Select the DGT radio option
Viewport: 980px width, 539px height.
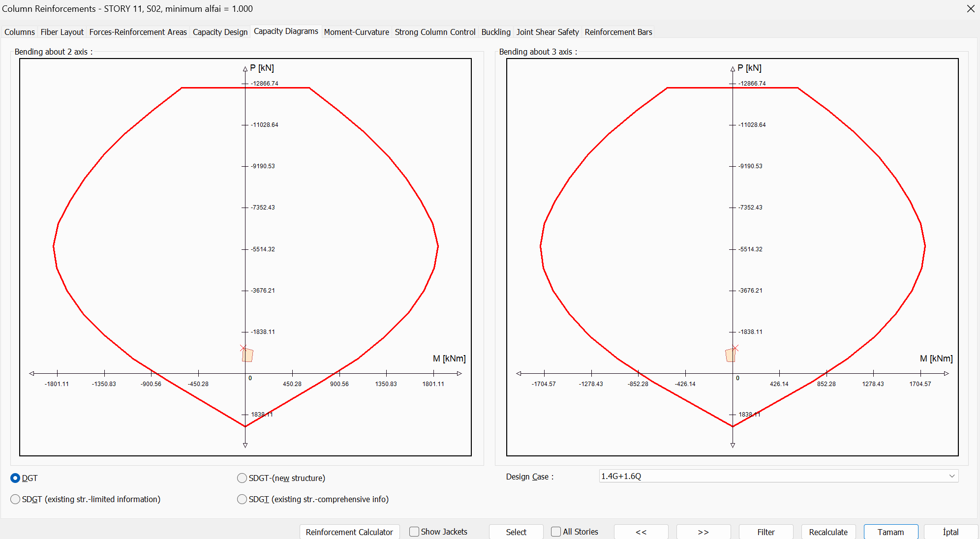click(x=15, y=478)
